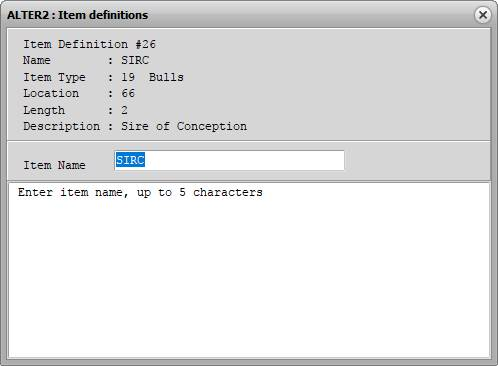
Task: Click the Sire of Conception description text
Action: point(184,126)
